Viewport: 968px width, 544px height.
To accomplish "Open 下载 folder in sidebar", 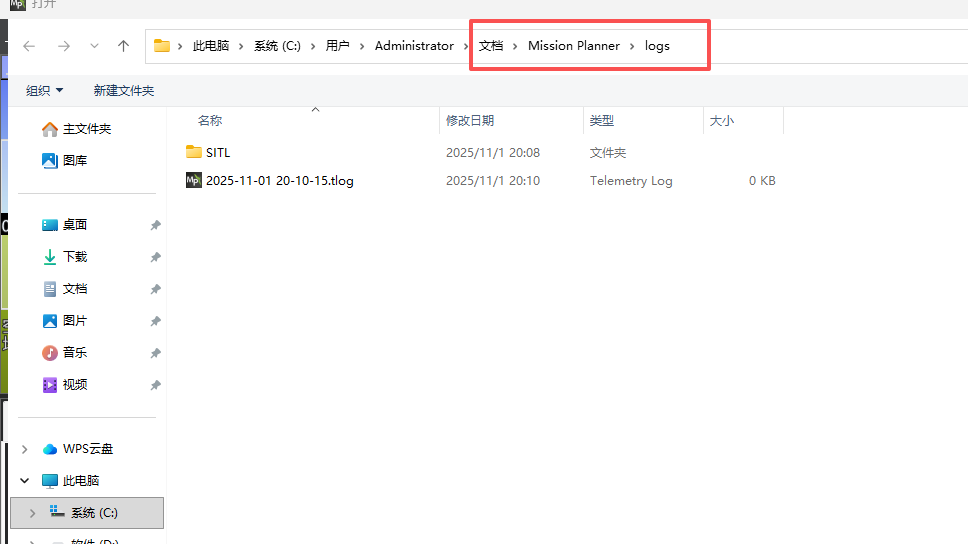I will [x=75, y=257].
